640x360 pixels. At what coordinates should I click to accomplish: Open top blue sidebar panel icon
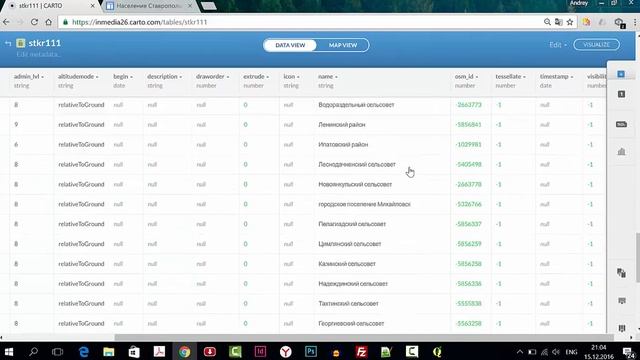point(621,74)
